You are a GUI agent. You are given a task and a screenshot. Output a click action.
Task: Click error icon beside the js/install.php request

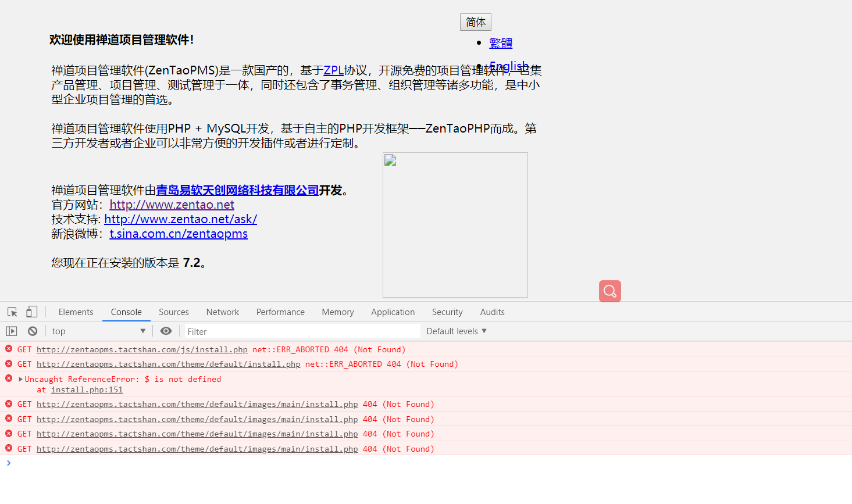tap(9, 349)
